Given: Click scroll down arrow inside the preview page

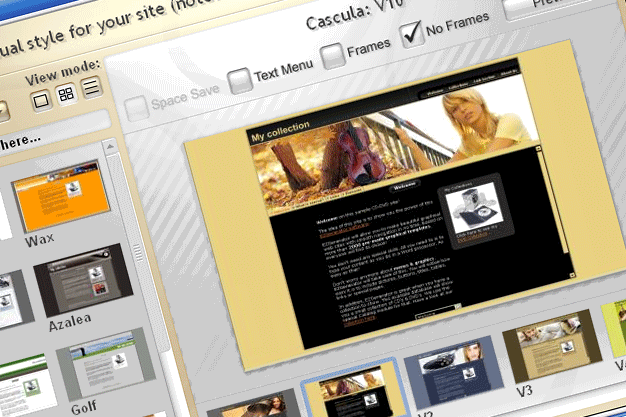Looking at the screenshot, I should coord(572,275).
